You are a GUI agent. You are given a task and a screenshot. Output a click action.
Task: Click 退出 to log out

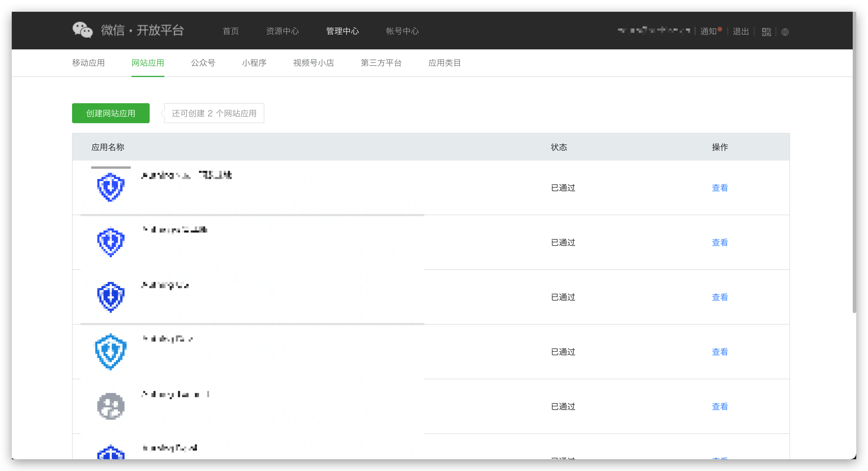click(x=740, y=31)
